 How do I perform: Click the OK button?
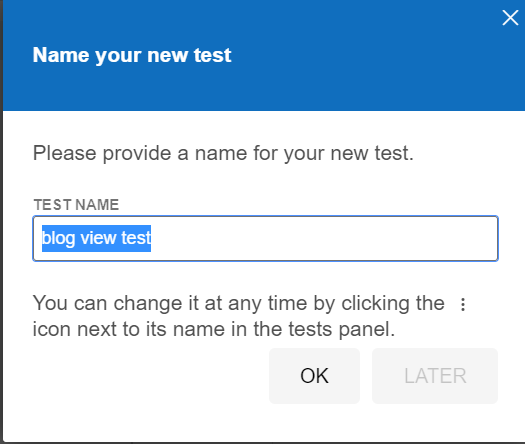pos(314,376)
